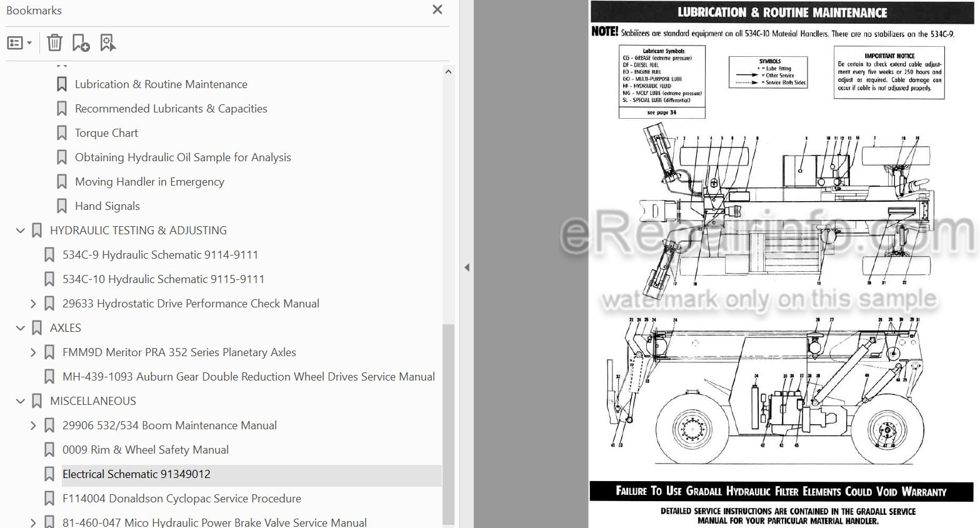980x528 pixels.
Task: Click bookmark icon beside 29906 Boom Maintenance
Action: click(x=49, y=426)
